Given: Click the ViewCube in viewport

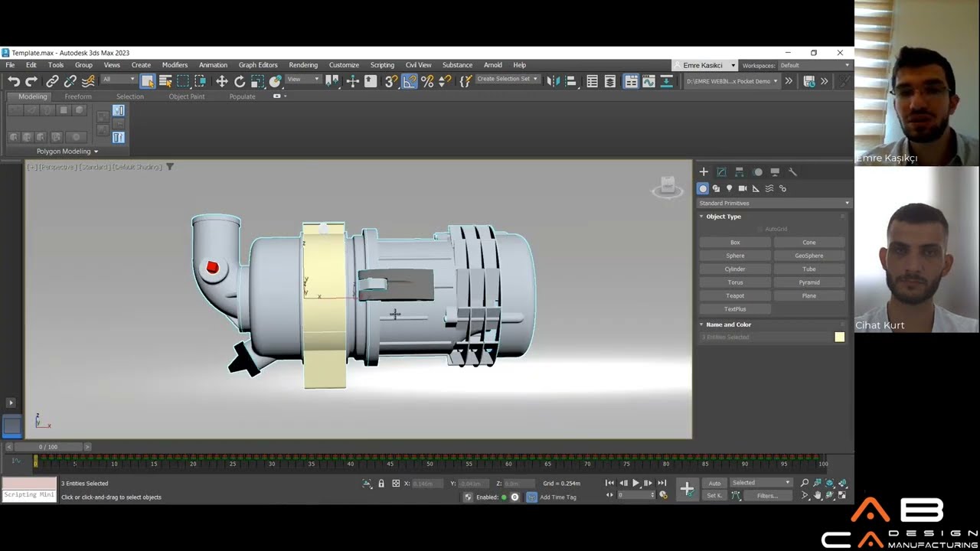Looking at the screenshot, I should coord(667,187).
